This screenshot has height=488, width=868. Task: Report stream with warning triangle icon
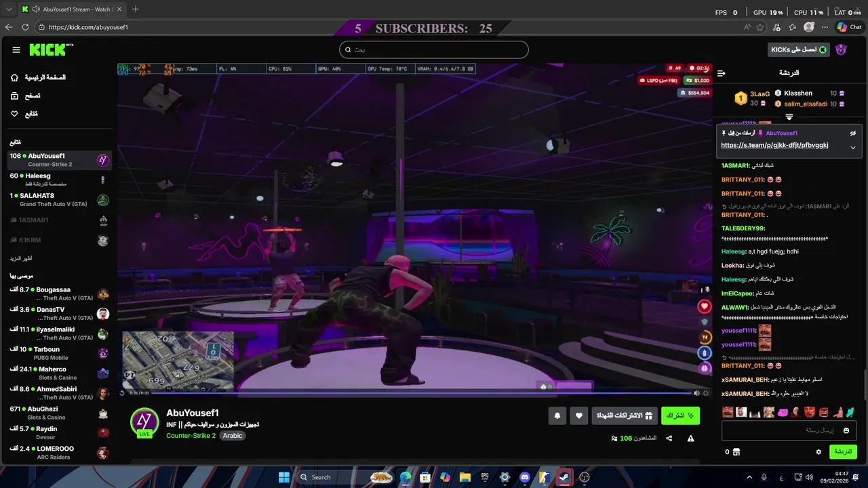pyautogui.click(x=690, y=439)
